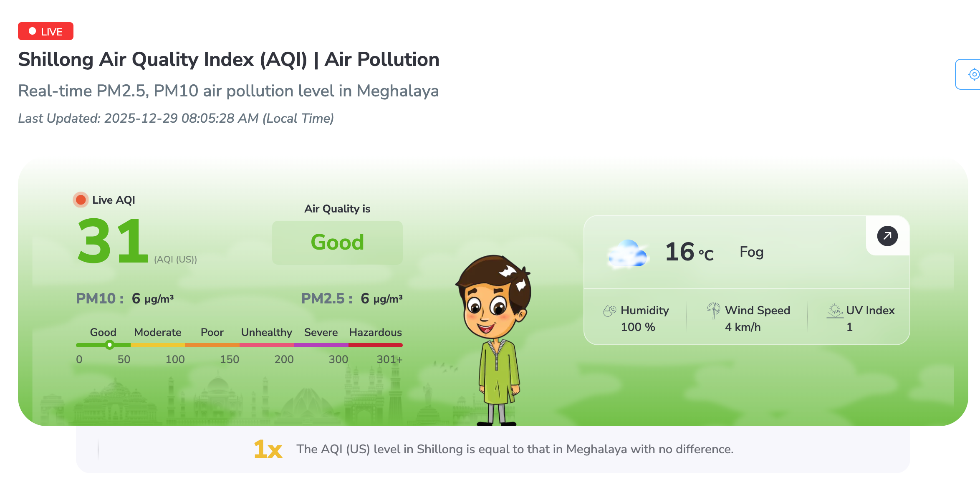980x485 pixels.
Task: Click the fog cloud weather icon
Action: (628, 253)
